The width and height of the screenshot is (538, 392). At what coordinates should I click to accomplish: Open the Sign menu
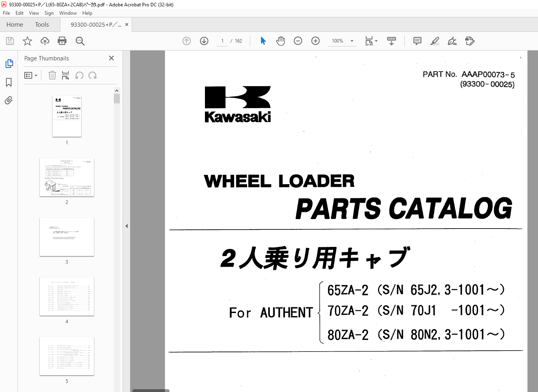49,13
